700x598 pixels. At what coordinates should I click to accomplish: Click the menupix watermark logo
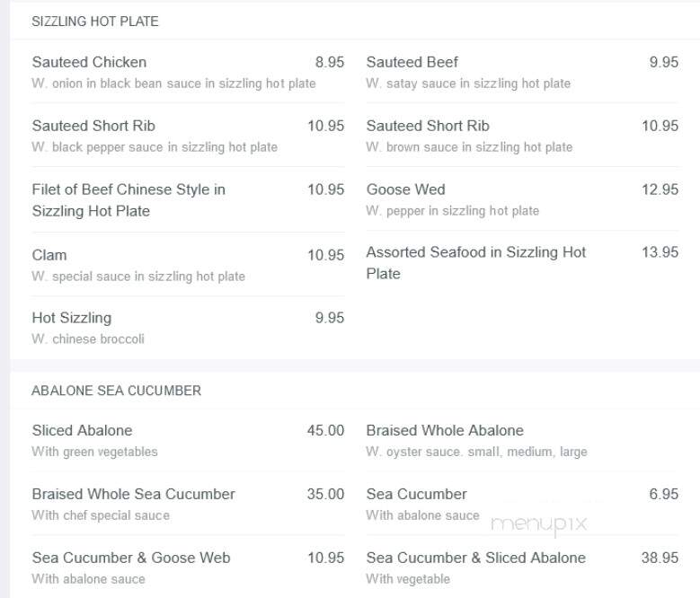point(539,525)
